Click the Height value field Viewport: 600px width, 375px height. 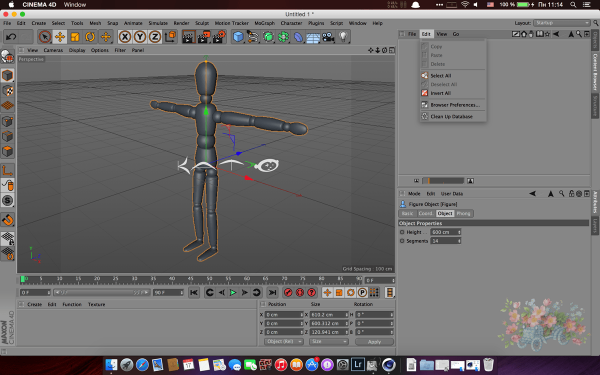[445, 232]
